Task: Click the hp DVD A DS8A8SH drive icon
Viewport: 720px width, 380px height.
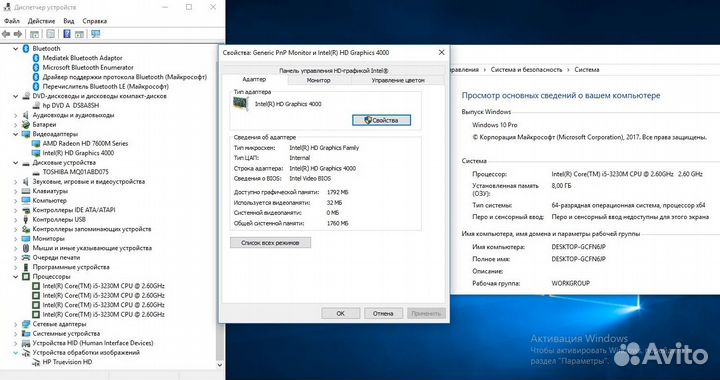Action: [36, 106]
